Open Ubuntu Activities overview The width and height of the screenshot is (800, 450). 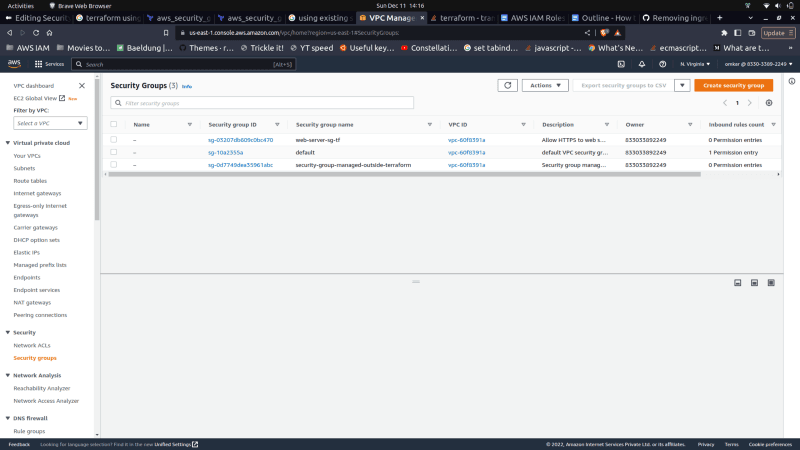[x=20, y=6]
